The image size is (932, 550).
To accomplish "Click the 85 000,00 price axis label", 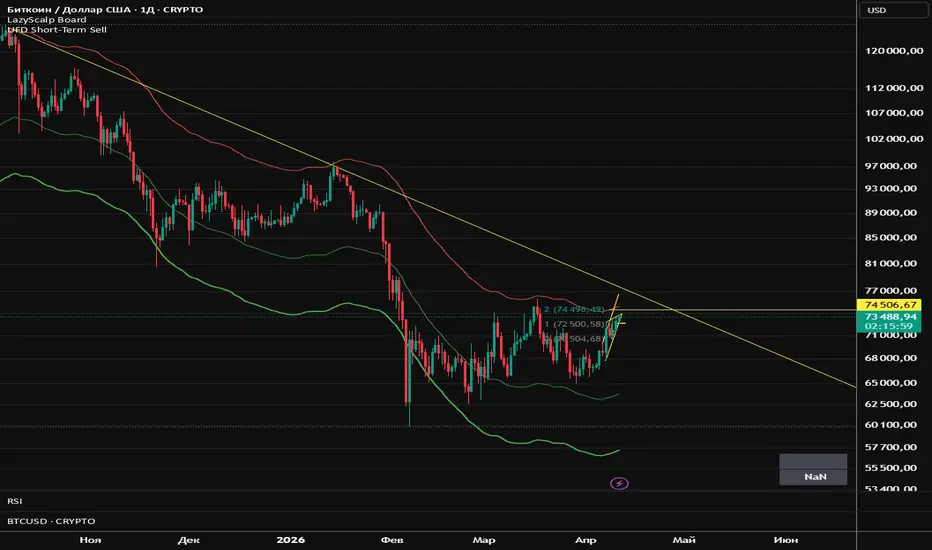I will pos(891,237).
